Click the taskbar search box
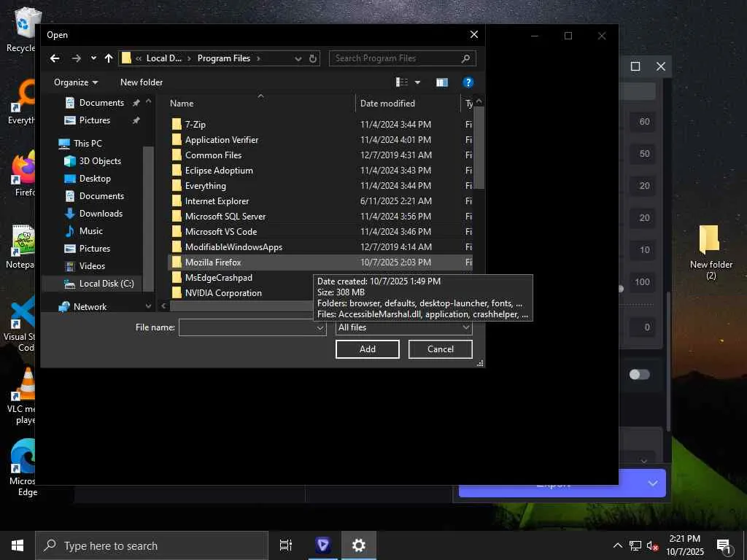The height and width of the screenshot is (560, 747). tap(152, 545)
